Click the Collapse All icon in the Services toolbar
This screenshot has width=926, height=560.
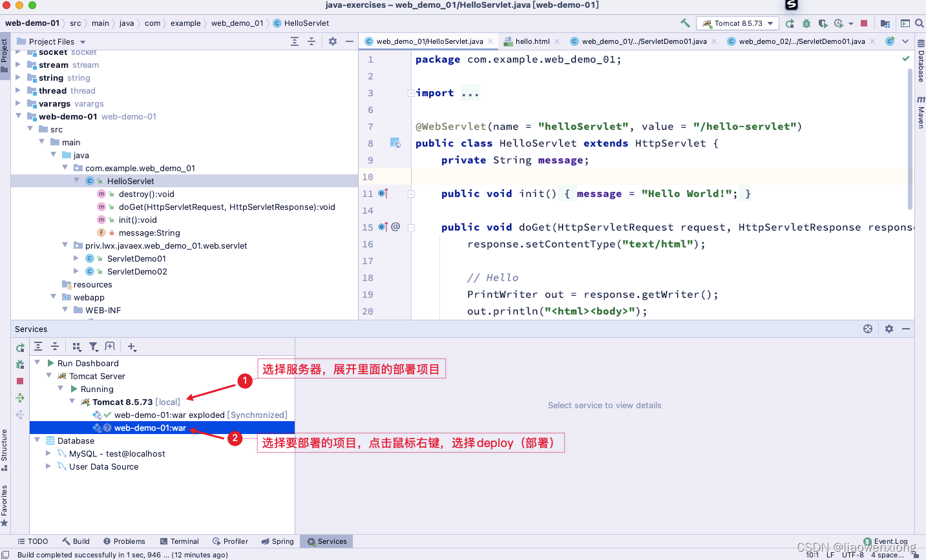(x=55, y=346)
